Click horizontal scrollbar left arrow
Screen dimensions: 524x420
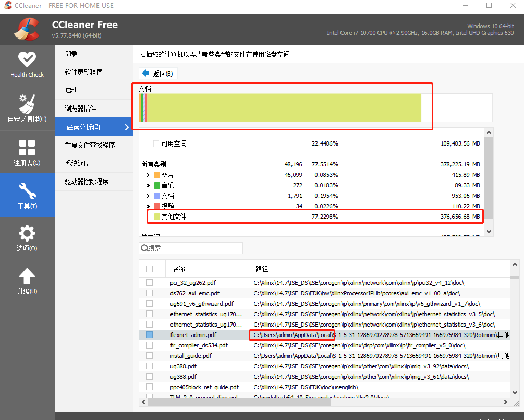coord(144,402)
